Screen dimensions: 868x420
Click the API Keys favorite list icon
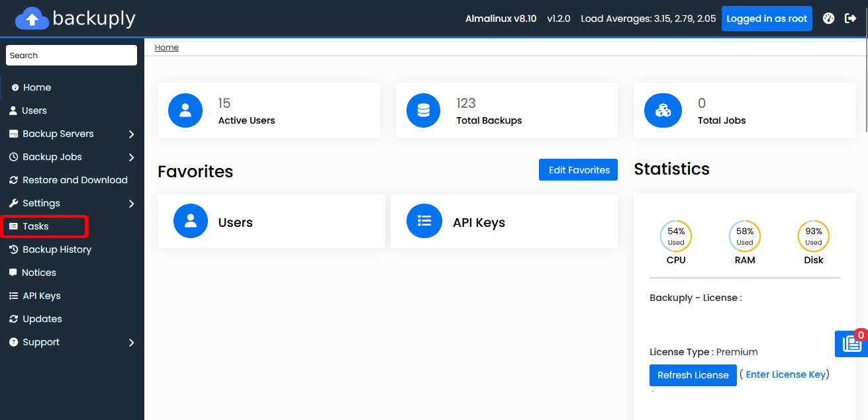coord(424,221)
